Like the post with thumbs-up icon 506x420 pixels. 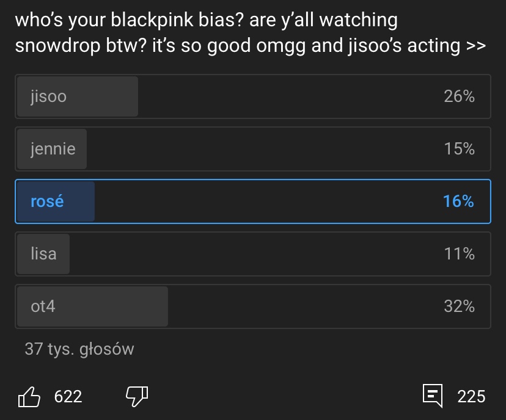pyautogui.click(x=29, y=397)
